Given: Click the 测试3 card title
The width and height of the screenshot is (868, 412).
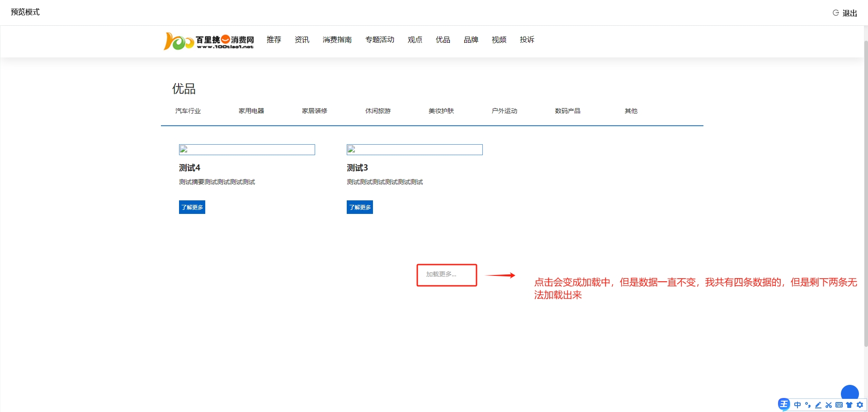Looking at the screenshot, I should [x=358, y=168].
